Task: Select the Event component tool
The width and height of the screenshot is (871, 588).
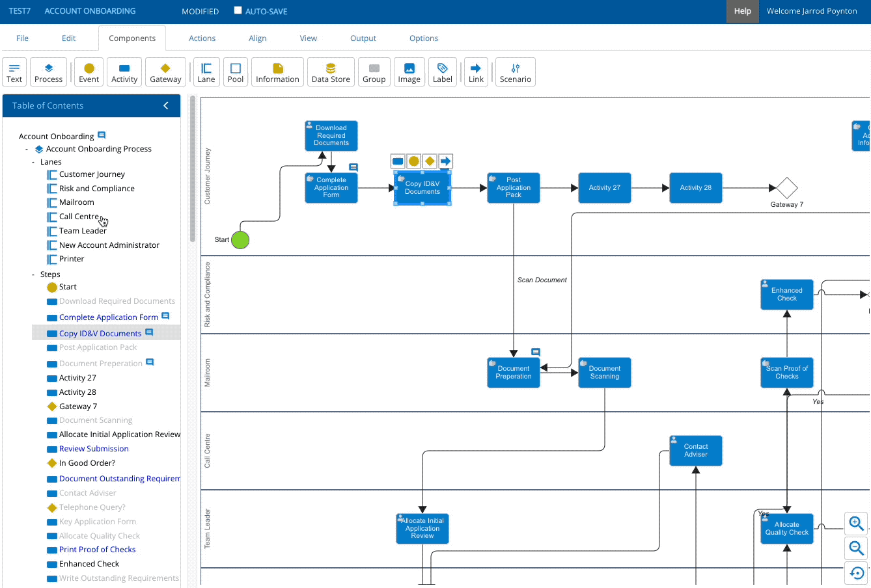Action: click(x=89, y=72)
